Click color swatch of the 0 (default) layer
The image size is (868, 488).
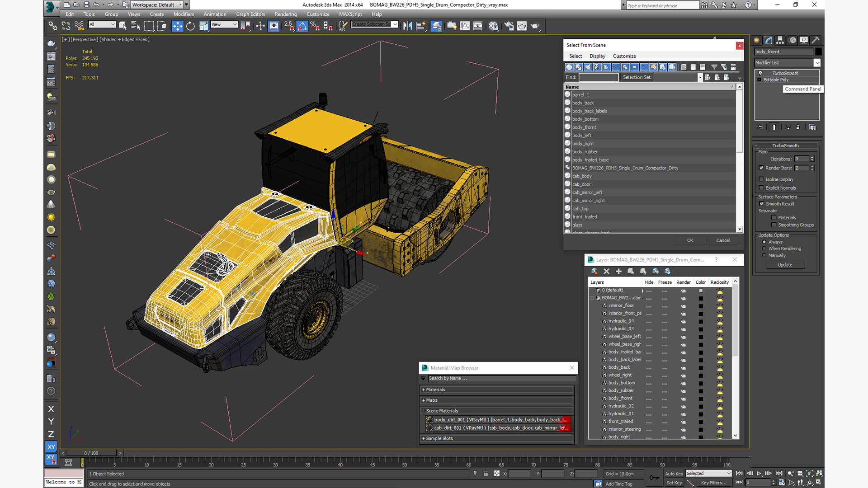click(701, 291)
